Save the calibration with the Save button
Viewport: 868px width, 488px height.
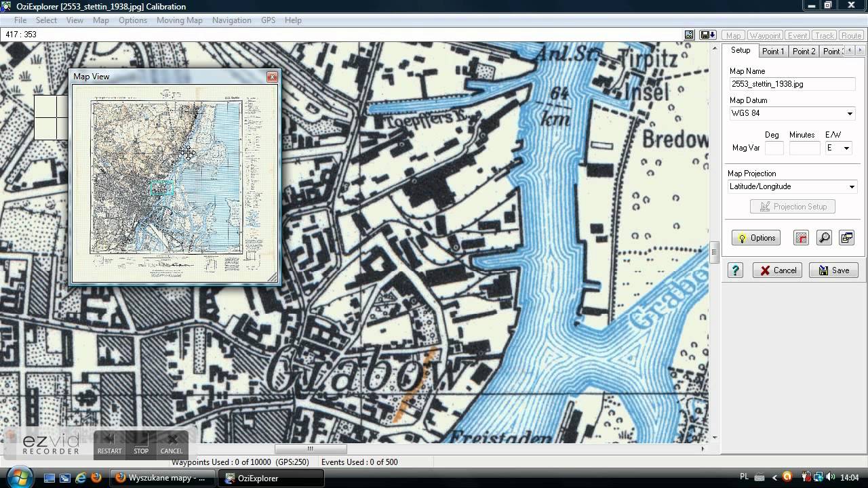click(833, 270)
